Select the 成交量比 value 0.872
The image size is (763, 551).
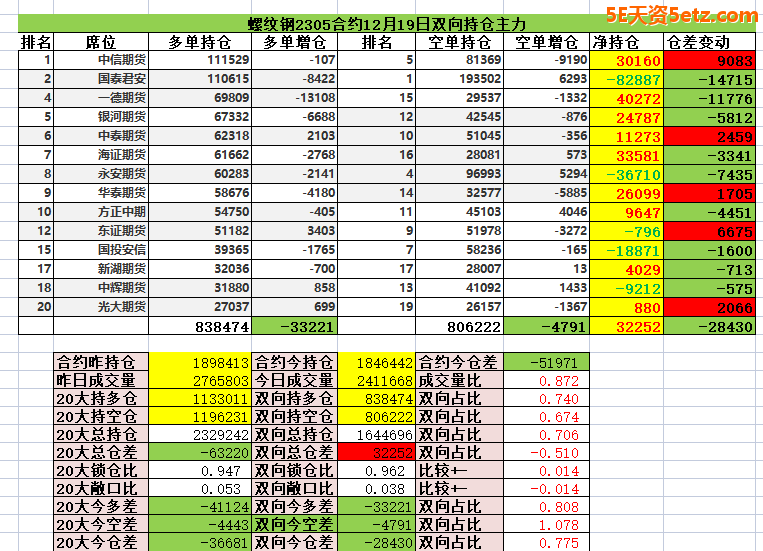547,380
